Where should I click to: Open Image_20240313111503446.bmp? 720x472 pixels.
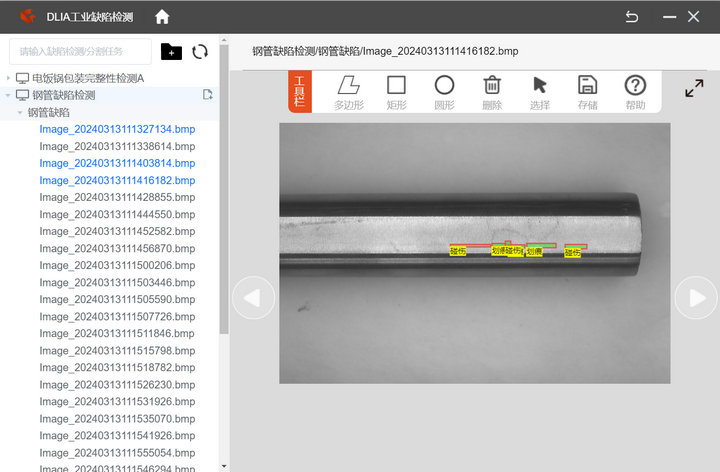pos(117,282)
